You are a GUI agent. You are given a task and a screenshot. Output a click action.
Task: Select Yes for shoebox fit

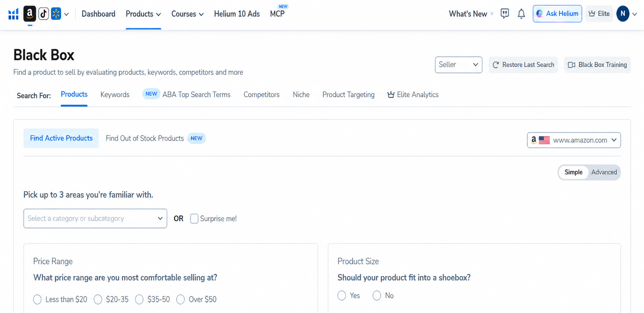[x=342, y=296]
